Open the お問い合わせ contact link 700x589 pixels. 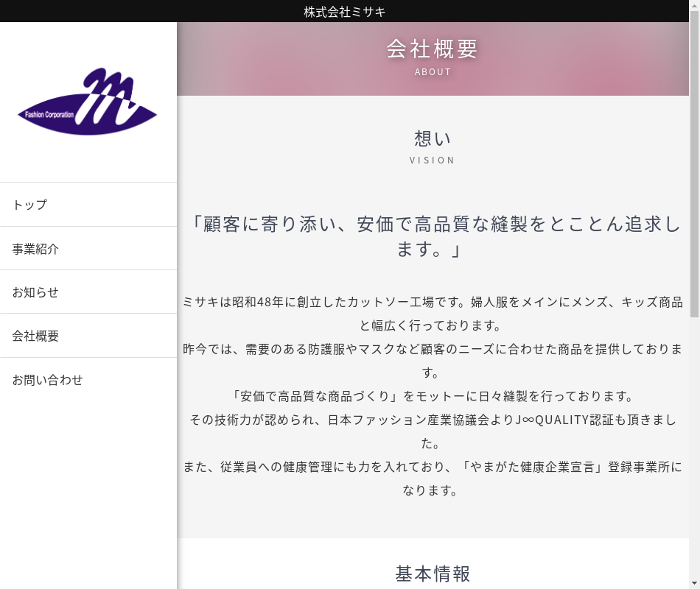pyautogui.click(x=47, y=380)
